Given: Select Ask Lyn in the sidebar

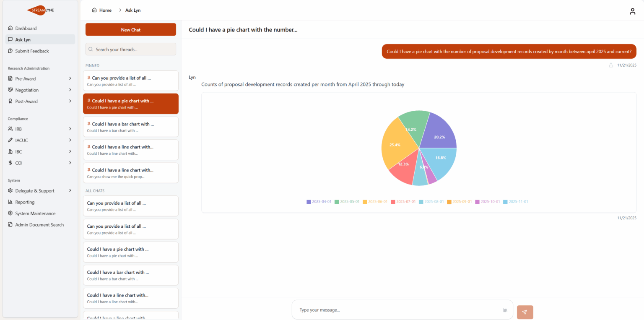Looking at the screenshot, I should click(x=23, y=40).
